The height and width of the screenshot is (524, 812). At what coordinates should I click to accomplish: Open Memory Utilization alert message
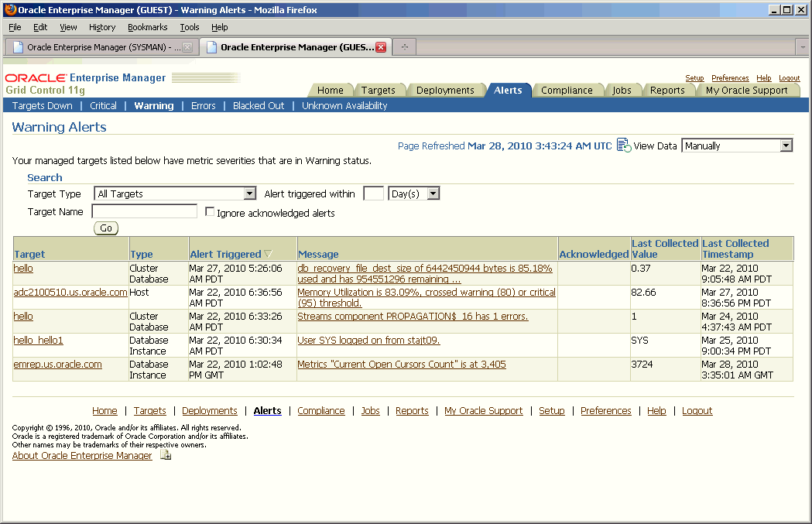[x=427, y=297]
